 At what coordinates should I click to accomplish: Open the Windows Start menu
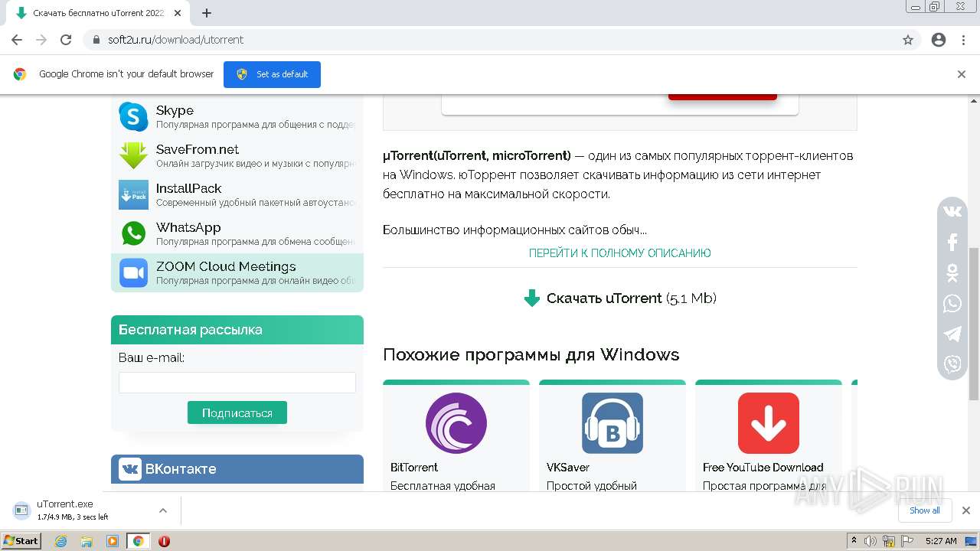click(21, 541)
